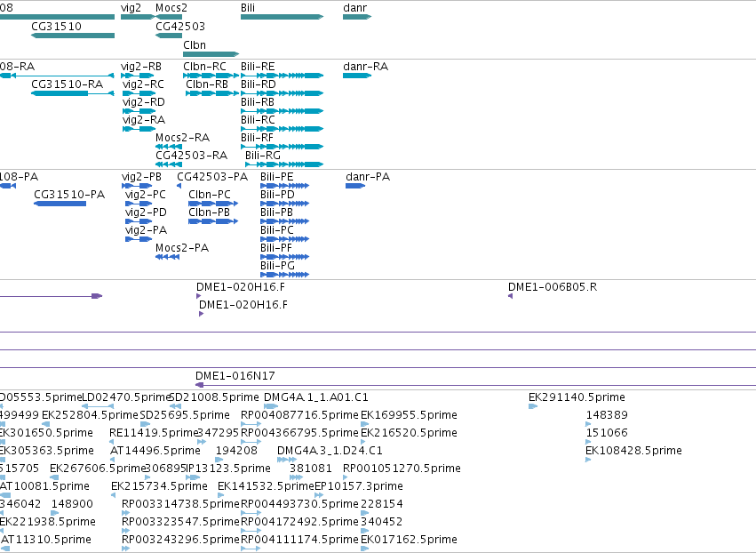Select protein label vig2-PB
The width and height of the screenshot is (756, 553).
142,177
